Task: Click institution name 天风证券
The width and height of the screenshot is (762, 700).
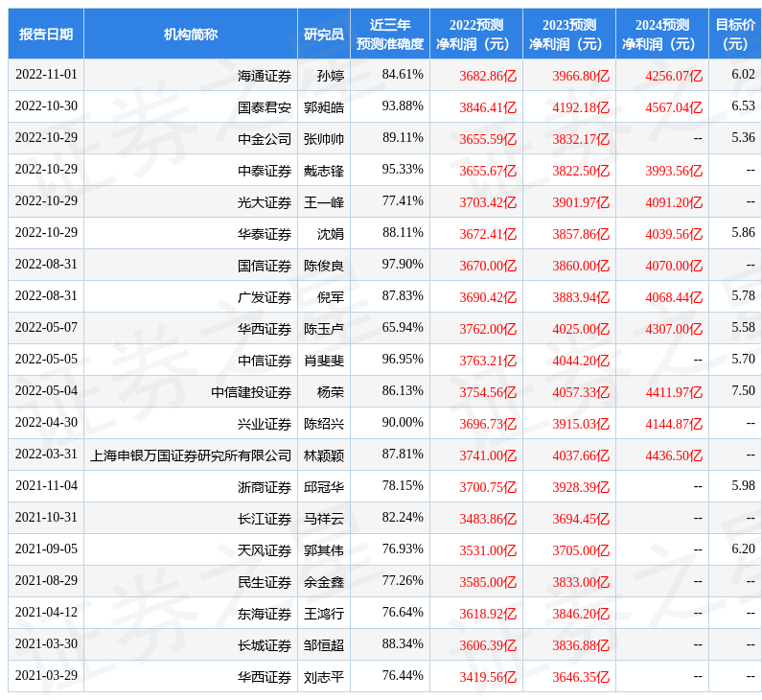Action: click(x=265, y=549)
